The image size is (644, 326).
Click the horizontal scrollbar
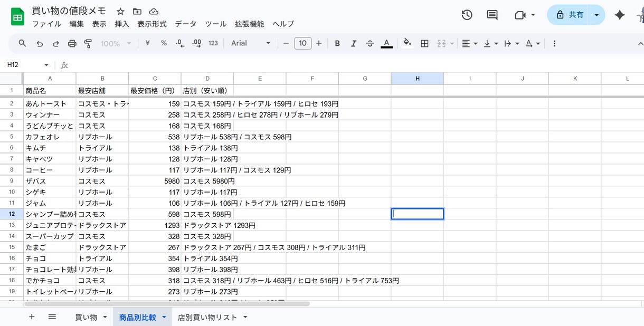tap(167, 304)
